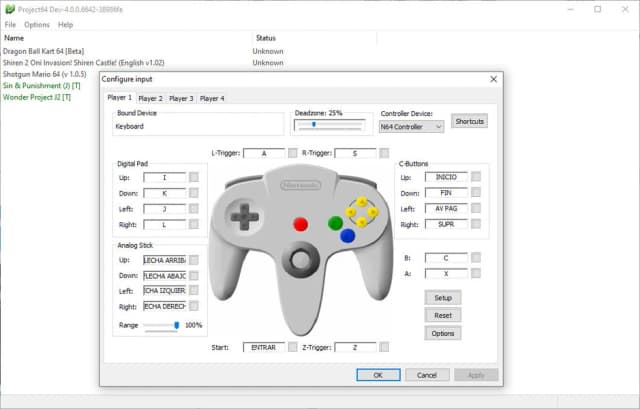Toggle checkbox beside Analog Stick Left
Screen dimensions: 640x409
[x=194, y=290]
